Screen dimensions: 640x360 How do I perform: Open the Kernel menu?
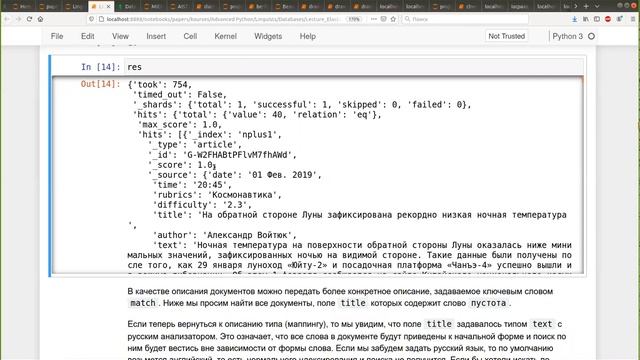coord(225,36)
